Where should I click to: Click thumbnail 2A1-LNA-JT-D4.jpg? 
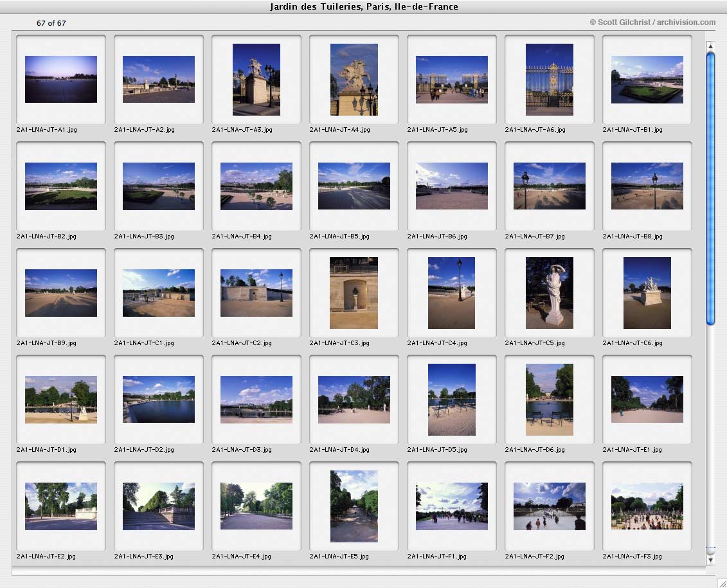[354, 400]
